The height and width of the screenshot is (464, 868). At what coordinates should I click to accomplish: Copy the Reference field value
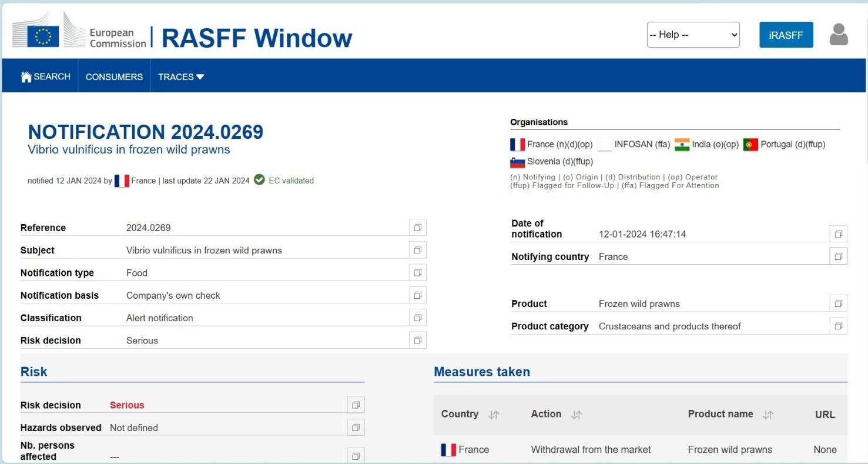click(417, 228)
